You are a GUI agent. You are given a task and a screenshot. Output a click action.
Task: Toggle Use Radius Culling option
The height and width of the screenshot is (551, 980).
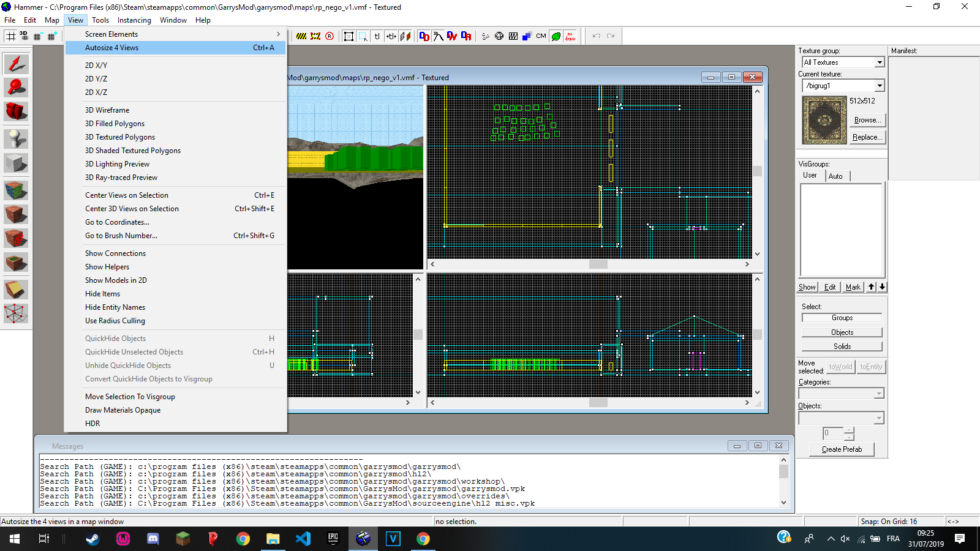coord(176,321)
